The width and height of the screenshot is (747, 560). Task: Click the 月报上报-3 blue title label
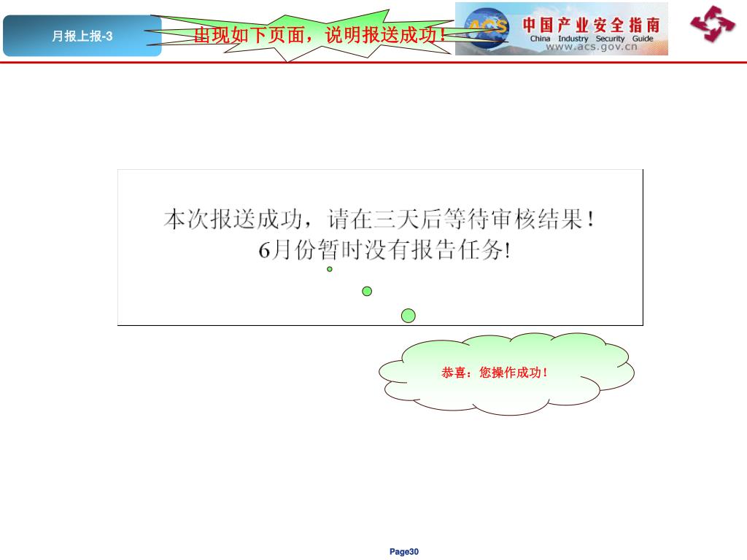coord(82,36)
